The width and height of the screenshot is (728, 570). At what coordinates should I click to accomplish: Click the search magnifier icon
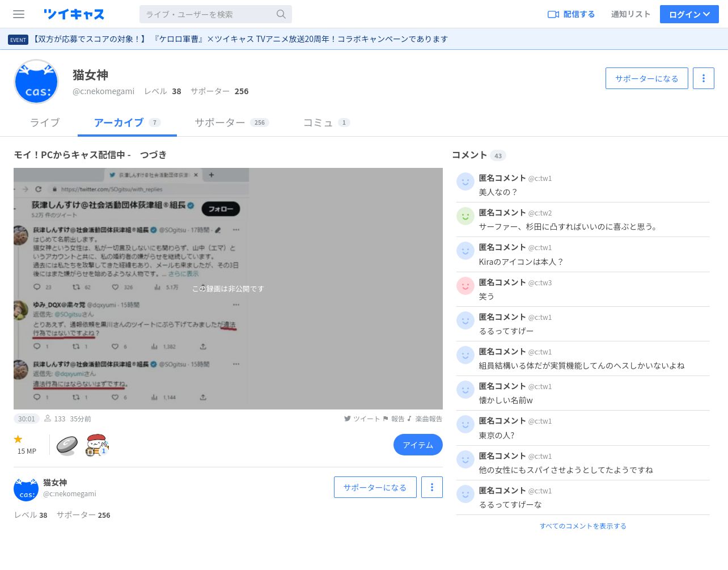pyautogui.click(x=281, y=14)
